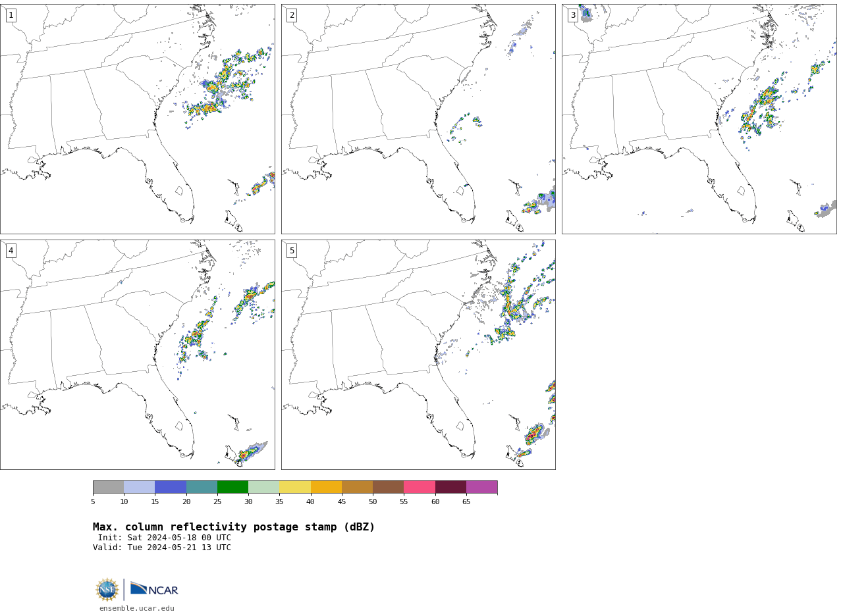Open ensemble member 5 map panel

(418, 355)
